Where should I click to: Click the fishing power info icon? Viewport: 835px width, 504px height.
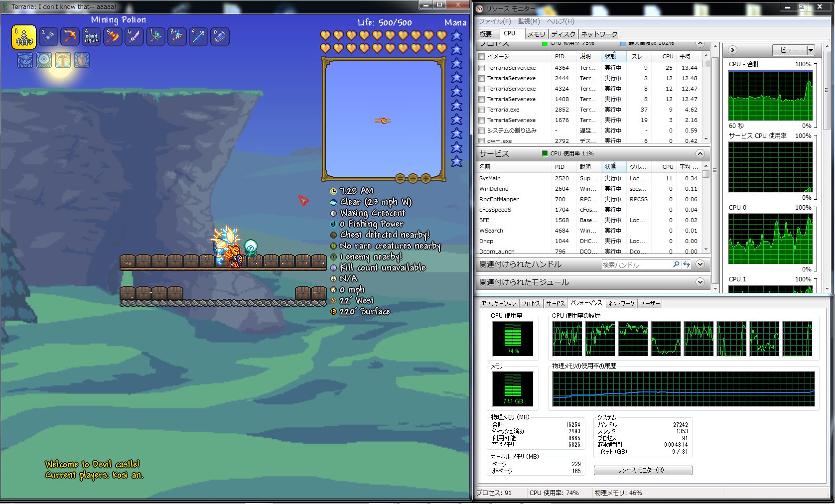tap(333, 224)
